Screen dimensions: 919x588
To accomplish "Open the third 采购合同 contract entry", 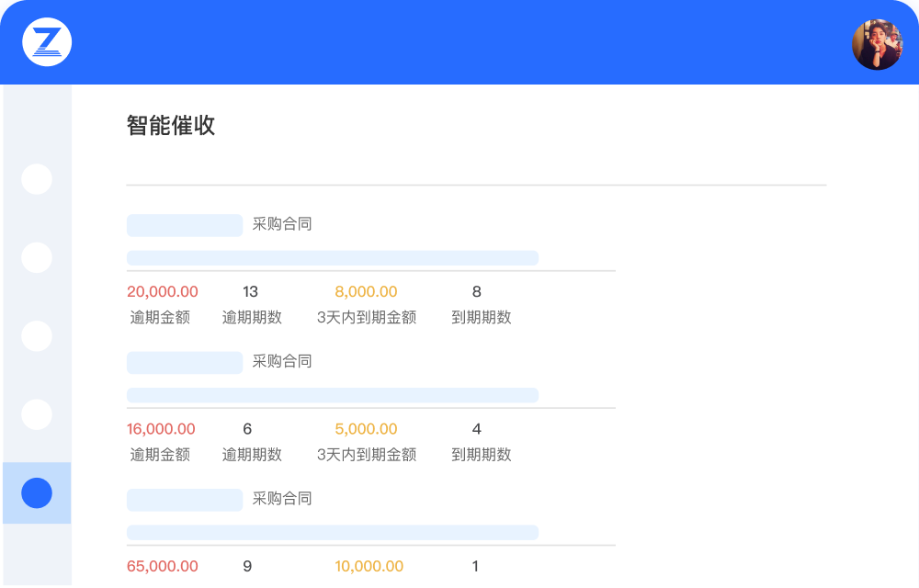I will 282,498.
